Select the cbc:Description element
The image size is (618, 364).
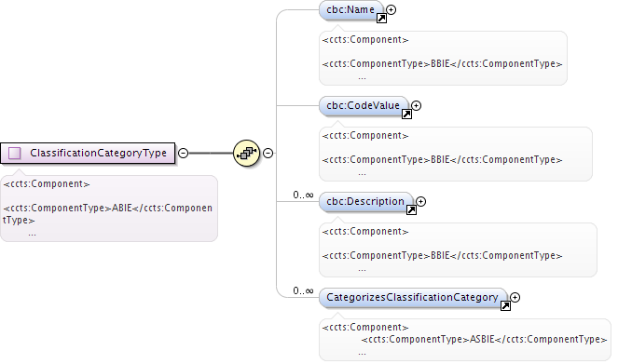click(x=365, y=201)
